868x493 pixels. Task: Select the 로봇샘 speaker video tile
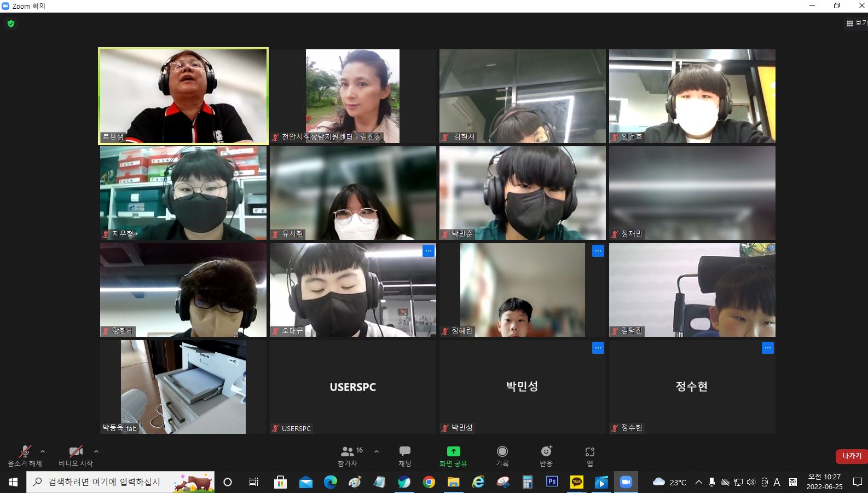tap(183, 96)
